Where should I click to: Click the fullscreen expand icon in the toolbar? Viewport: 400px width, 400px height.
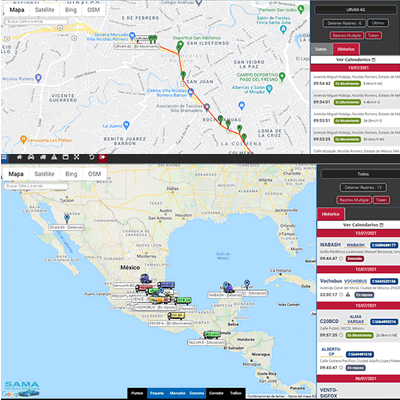(77, 157)
